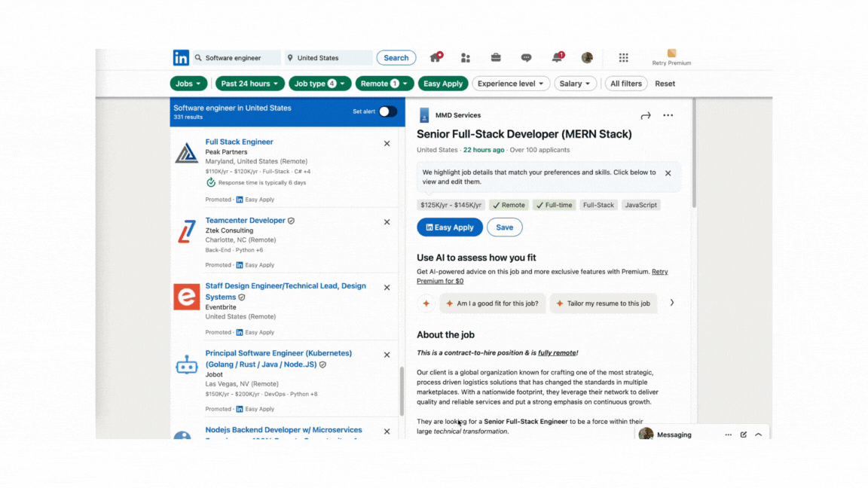This screenshot has width=868, height=488.
Task: Click Retry Premium icon
Action: 671,53
